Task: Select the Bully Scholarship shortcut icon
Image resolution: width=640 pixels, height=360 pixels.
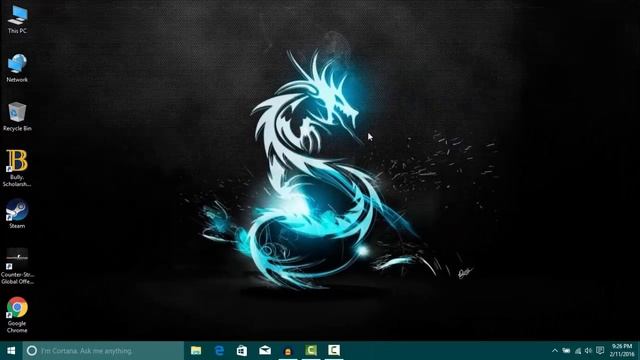Action: point(17,168)
